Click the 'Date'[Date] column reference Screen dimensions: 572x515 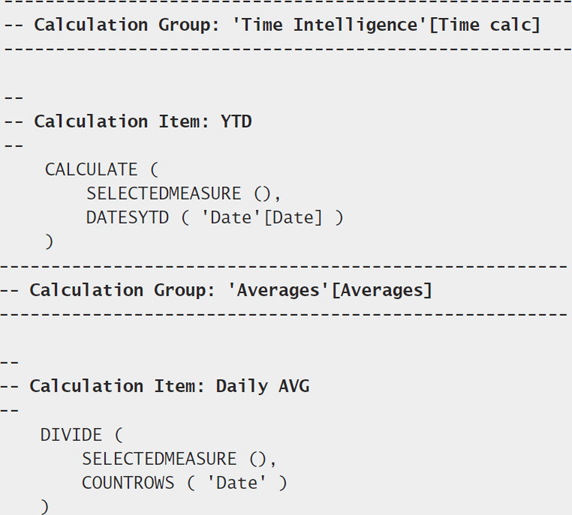coord(262,218)
